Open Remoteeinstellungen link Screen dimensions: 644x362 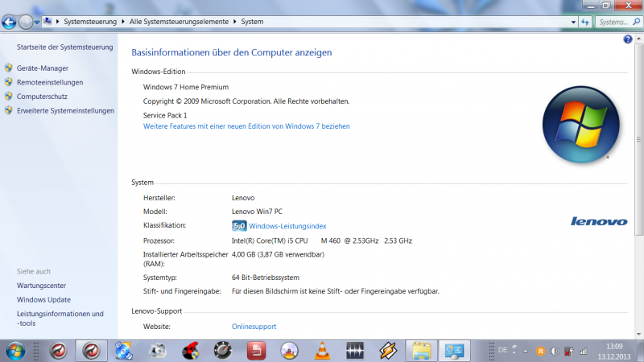point(50,83)
